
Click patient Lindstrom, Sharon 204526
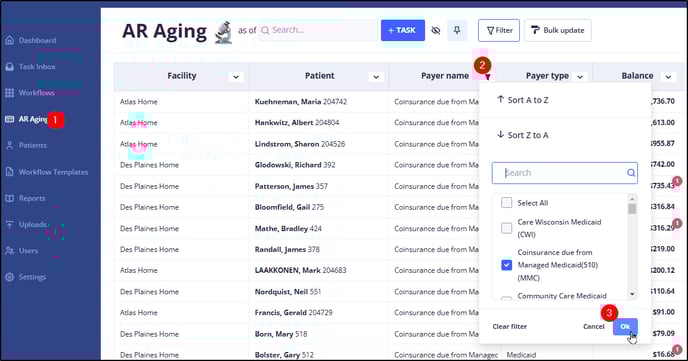pos(300,144)
